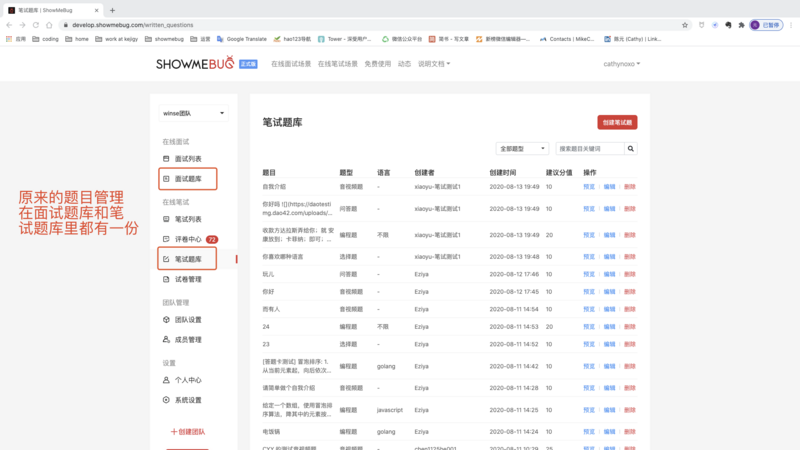Open the coding bookmarks folder
Image resolution: width=800 pixels, height=450 pixels.
coord(45,39)
